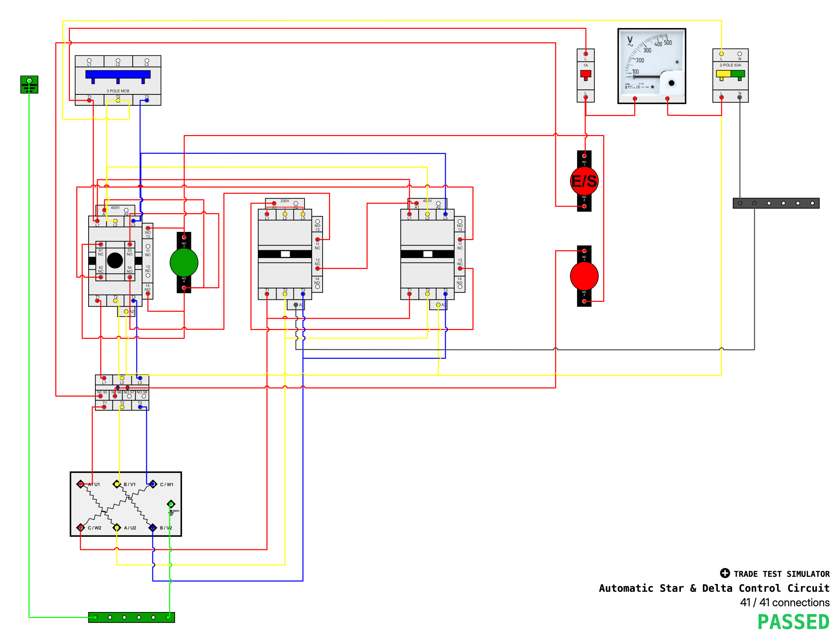Screen dimensions: 840x643
Task: Click the A / U1 motor terminal
Action: [x=80, y=484]
